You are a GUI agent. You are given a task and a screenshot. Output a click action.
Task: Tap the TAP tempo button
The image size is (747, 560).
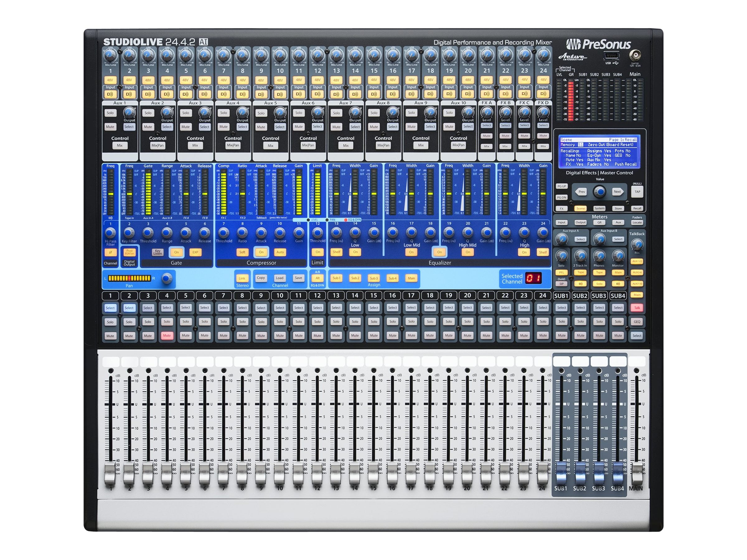tap(637, 191)
